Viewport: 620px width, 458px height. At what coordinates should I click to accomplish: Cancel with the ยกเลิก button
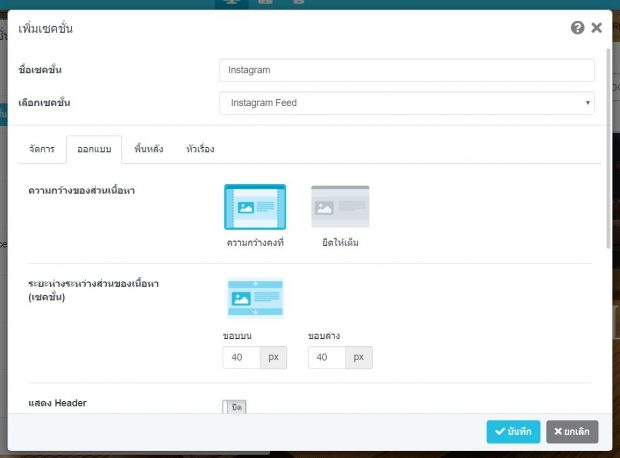(572, 432)
